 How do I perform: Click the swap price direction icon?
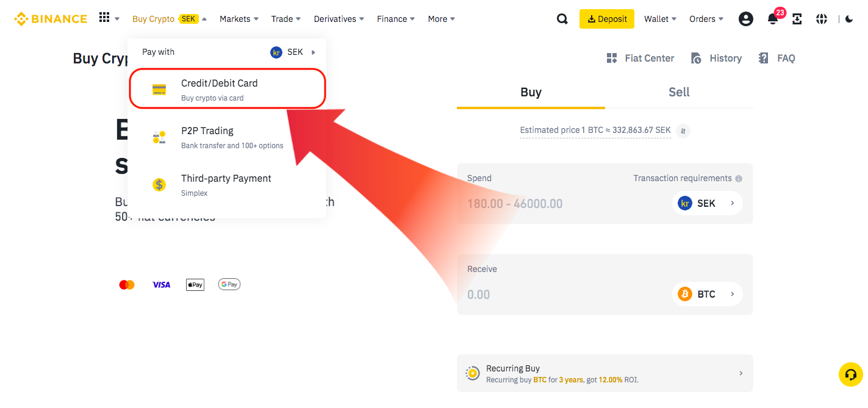point(684,131)
